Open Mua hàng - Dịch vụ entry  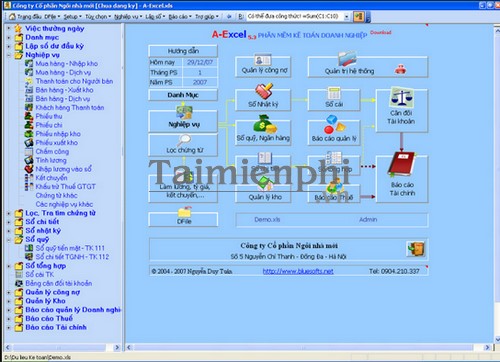[x=63, y=72]
